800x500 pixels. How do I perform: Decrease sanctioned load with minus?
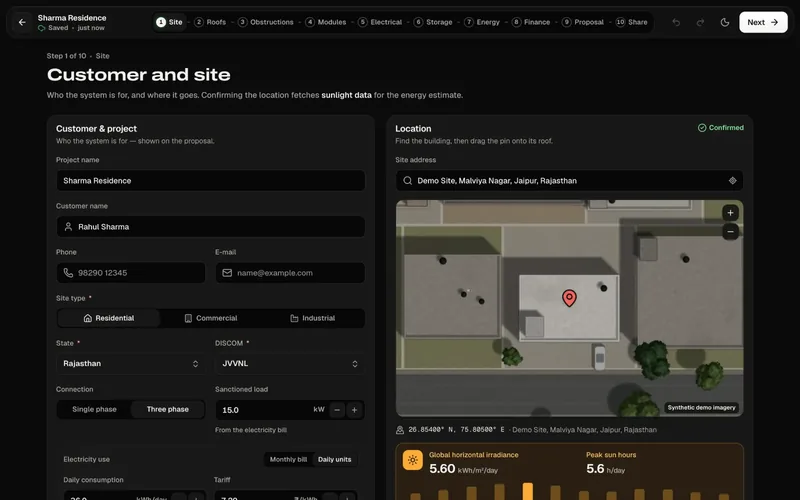click(x=337, y=410)
